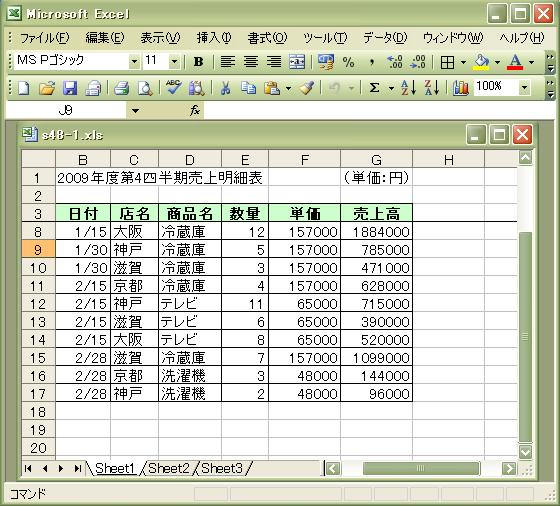Click the fx insert function button
The height and width of the screenshot is (506, 560).
[x=195, y=110]
